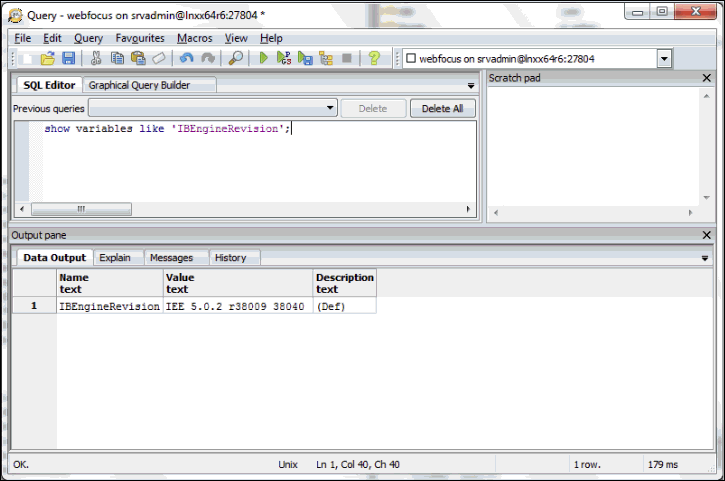Click the Delete All button
Screen dimensions: 725x481
point(442,109)
